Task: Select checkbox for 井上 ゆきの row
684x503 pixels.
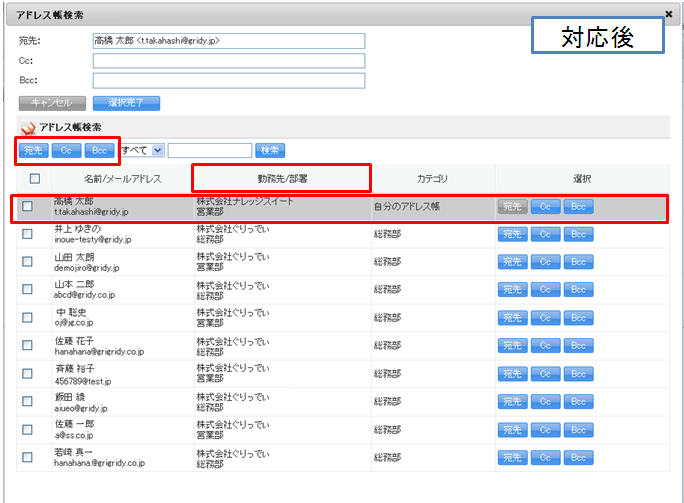Action: click(27, 235)
